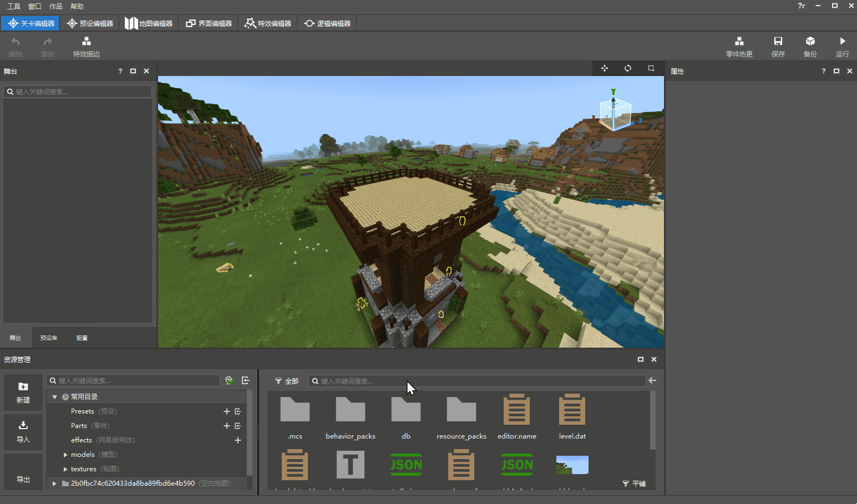Screen dimensions: 857x504
Task: Click the 3D orientation cube gizmo
Action: pyautogui.click(x=615, y=114)
